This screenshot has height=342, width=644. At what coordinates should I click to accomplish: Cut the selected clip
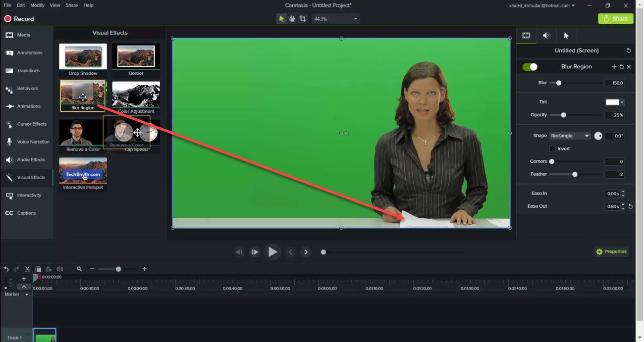click(28, 269)
